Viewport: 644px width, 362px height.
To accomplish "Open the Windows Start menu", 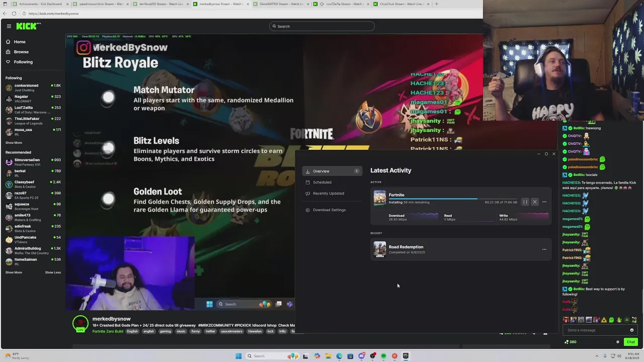I will point(238,356).
